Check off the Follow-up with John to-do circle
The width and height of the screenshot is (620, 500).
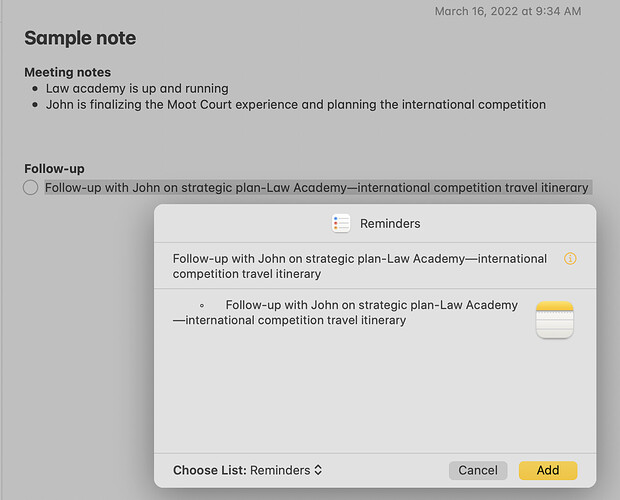31,188
